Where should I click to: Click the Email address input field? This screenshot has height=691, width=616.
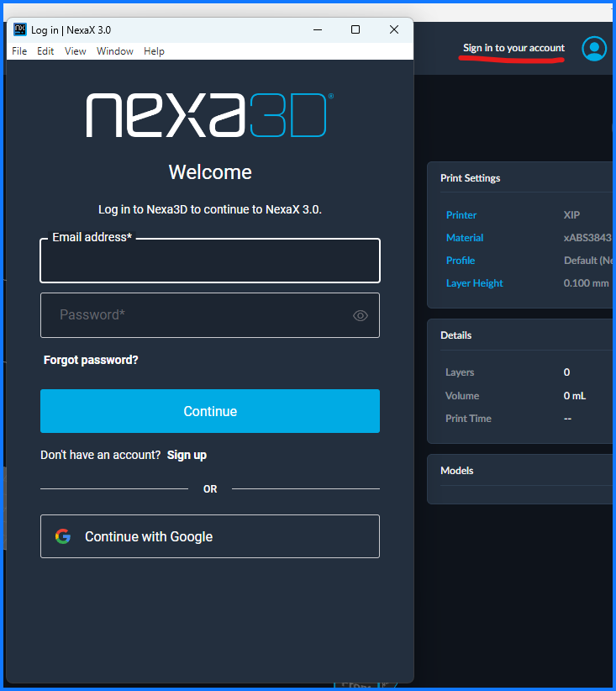coord(210,261)
